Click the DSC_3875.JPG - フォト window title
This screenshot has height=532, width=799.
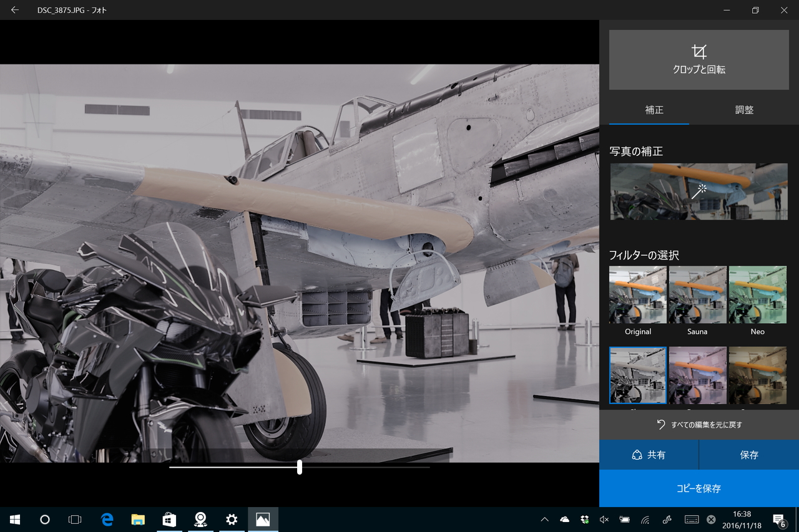tap(72, 10)
